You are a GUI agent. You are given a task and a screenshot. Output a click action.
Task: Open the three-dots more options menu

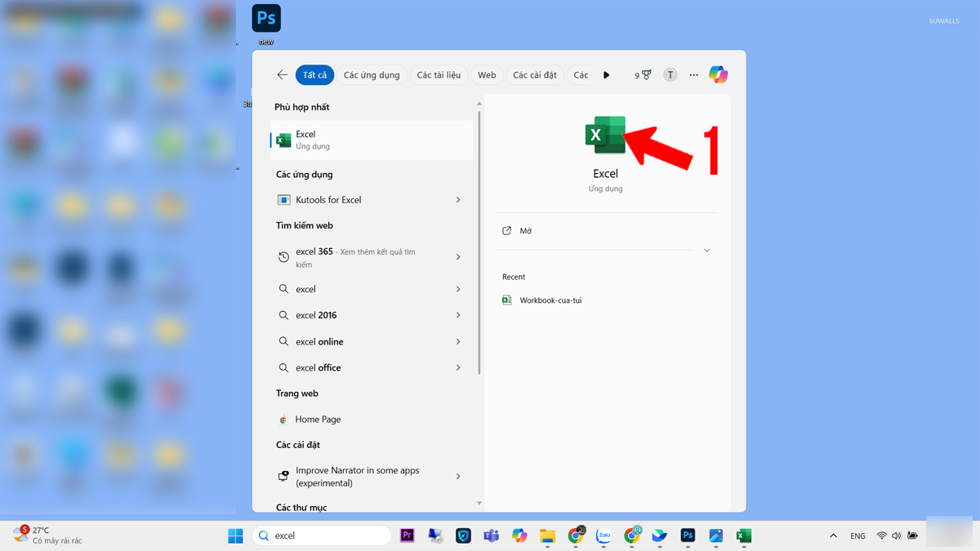693,75
